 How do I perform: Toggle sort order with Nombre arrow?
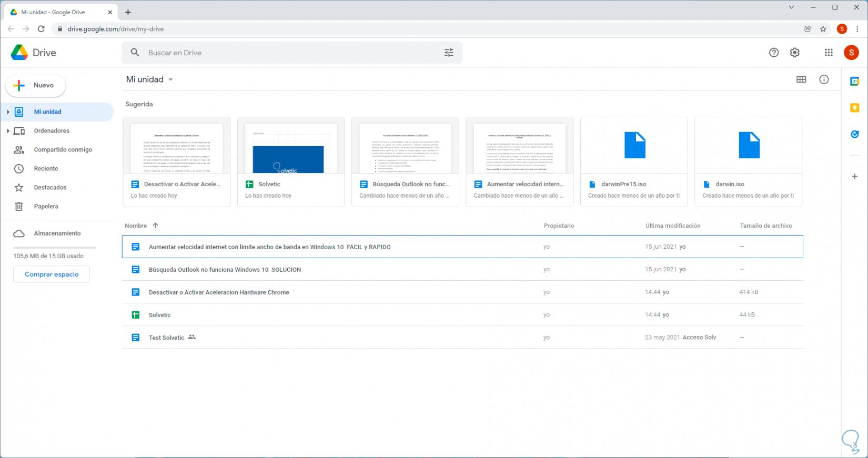(x=155, y=226)
